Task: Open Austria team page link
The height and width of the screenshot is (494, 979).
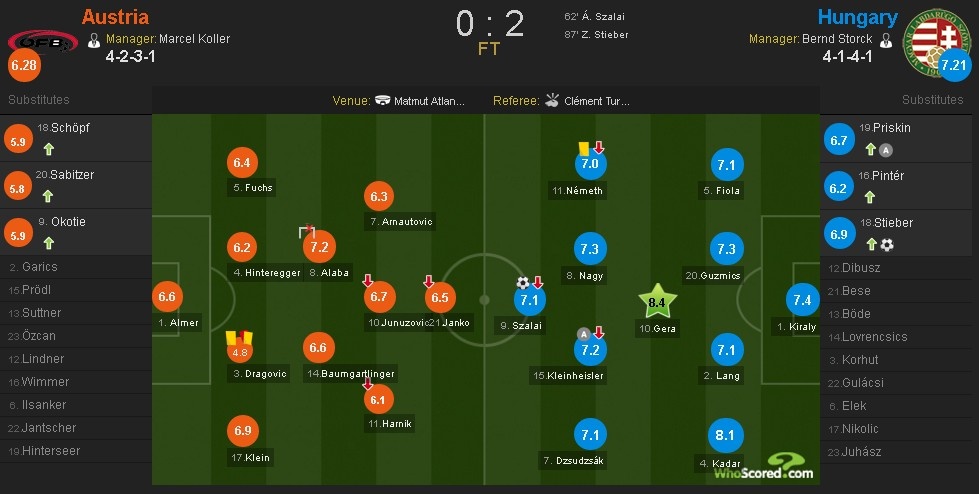Action: coord(115,17)
